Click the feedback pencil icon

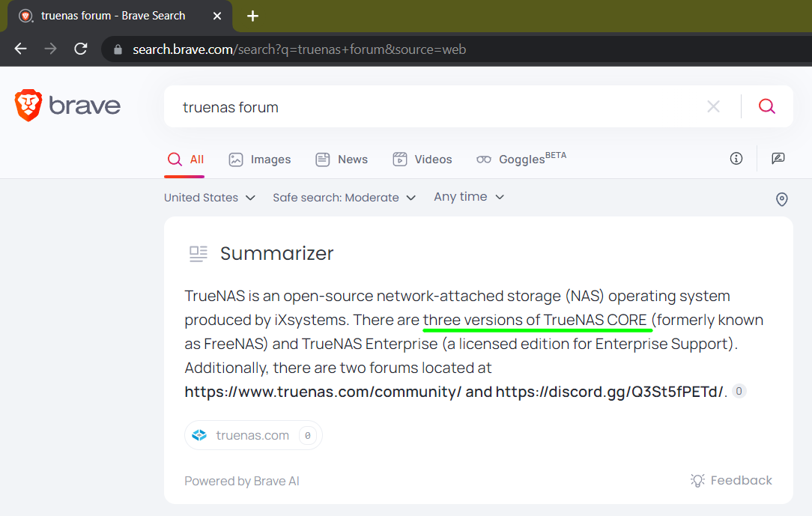[778, 158]
